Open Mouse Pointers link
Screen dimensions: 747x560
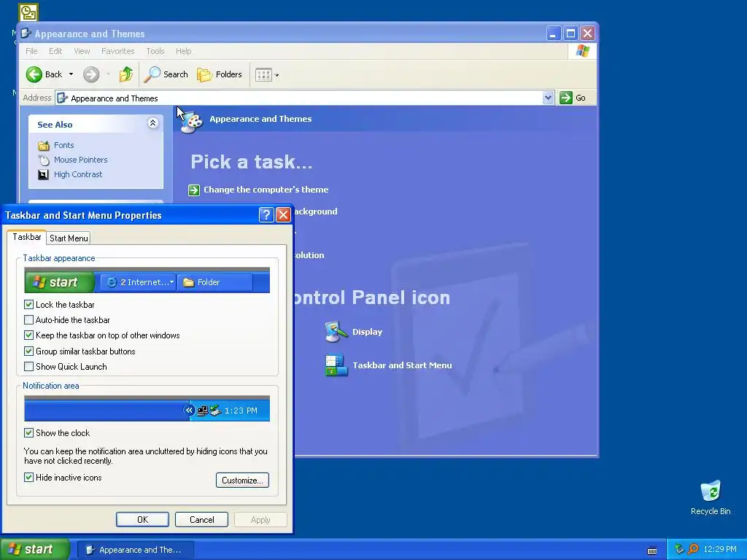80,160
